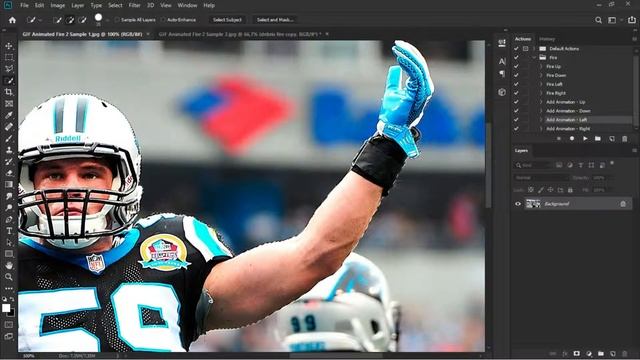Toggle the checkmark for Fire Right action
Image resolution: width=640 pixels, height=360 pixels.
click(x=516, y=93)
